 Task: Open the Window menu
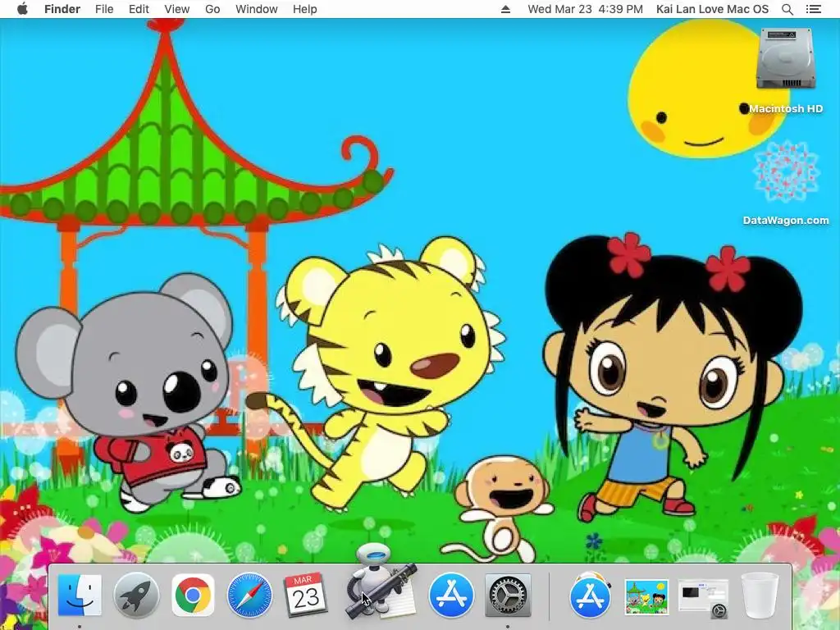[x=257, y=9]
